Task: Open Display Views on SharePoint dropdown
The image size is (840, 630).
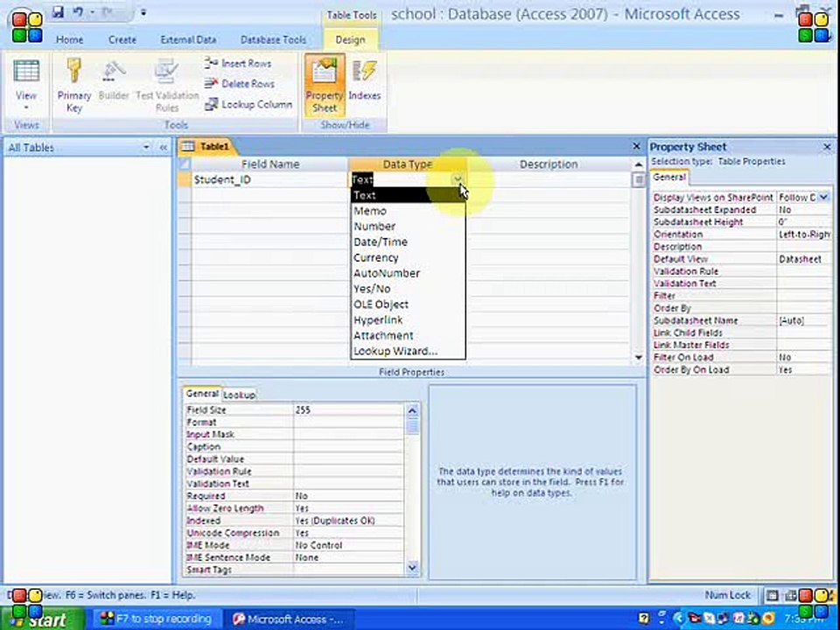Action: coord(824,197)
